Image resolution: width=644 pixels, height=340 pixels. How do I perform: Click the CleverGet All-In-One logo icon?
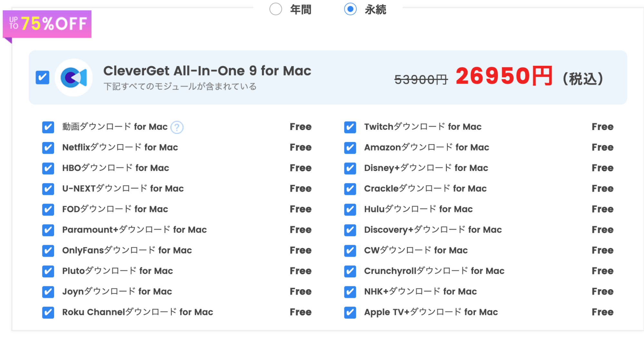click(74, 78)
